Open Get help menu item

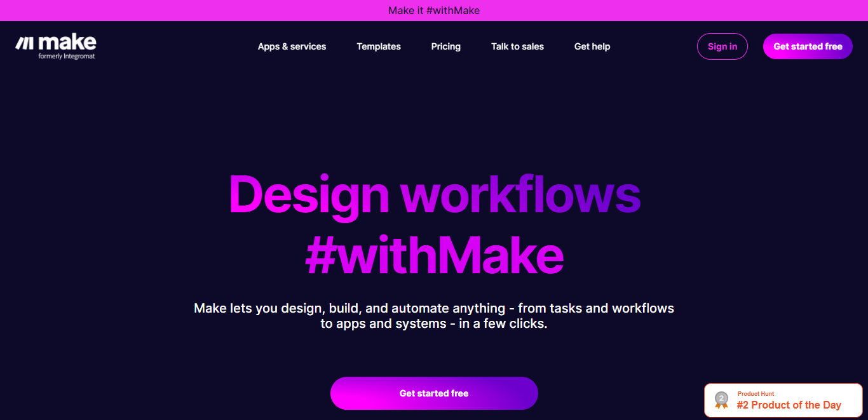pos(592,46)
